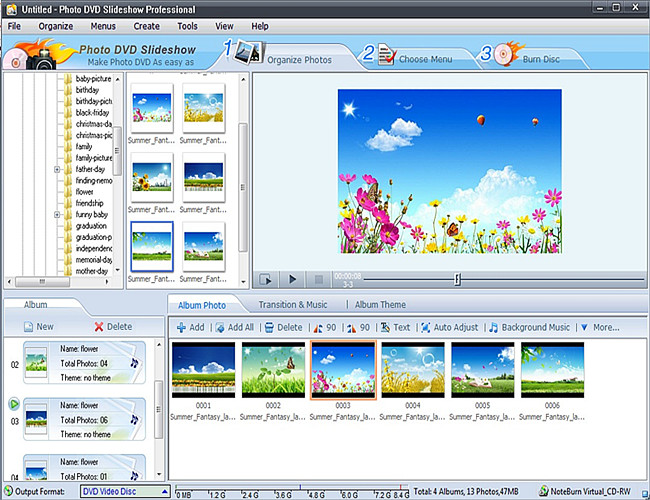Image resolution: width=650 pixels, height=500 pixels.
Task: Open the Organize menu
Action: pos(56,26)
